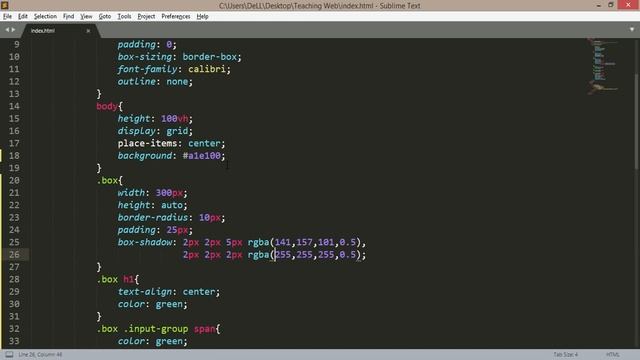Click 'border-radius' property text
This screenshot has width=640, height=360.
[x=153, y=218]
